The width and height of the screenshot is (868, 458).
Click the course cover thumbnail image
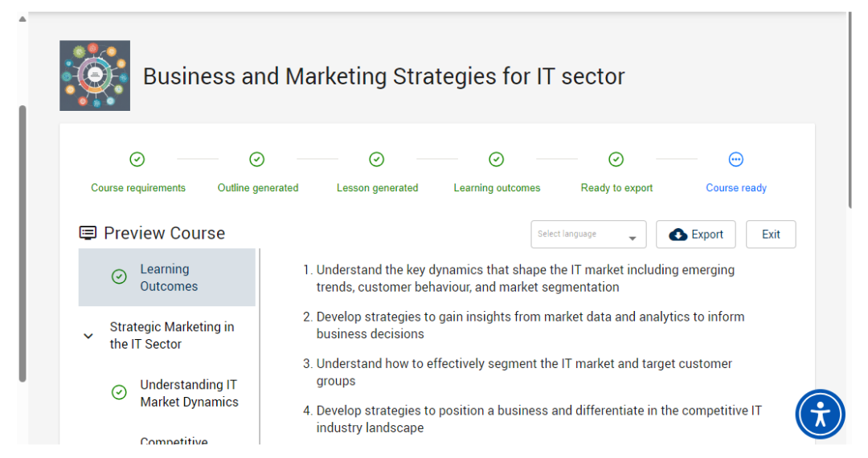coord(95,76)
